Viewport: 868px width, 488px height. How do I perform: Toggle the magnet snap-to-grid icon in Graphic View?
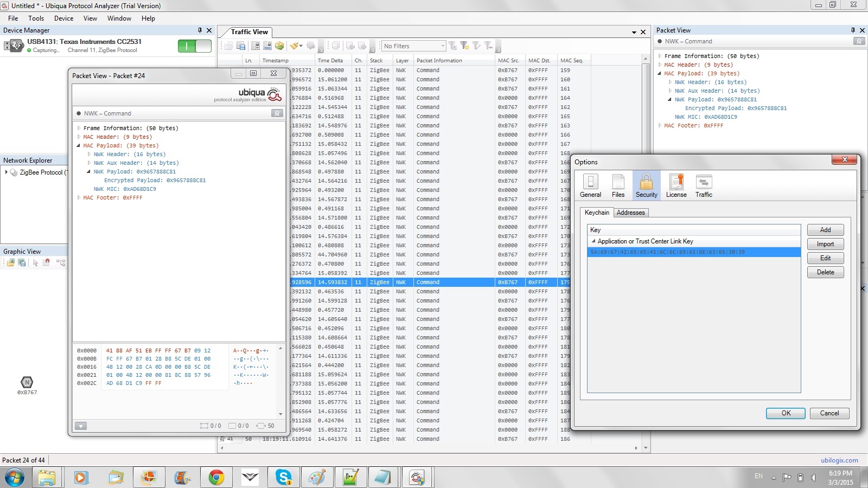point(47,262)
